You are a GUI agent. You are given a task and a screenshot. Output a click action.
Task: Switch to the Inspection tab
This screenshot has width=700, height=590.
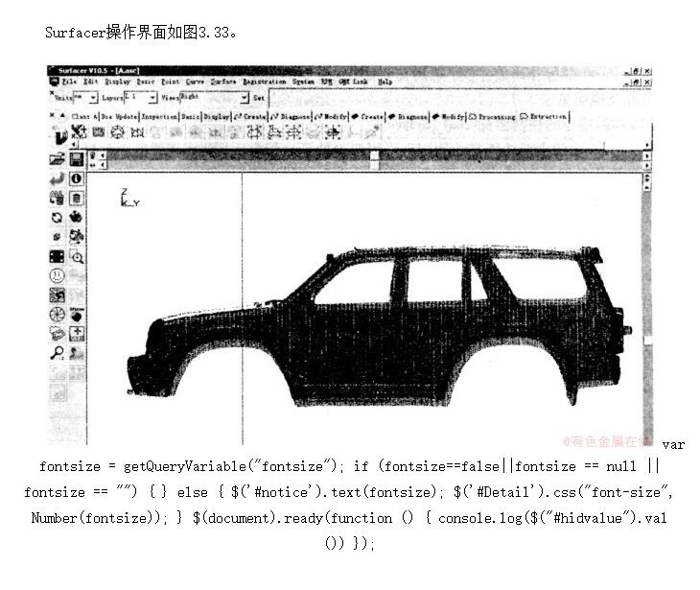coord(159,117)
